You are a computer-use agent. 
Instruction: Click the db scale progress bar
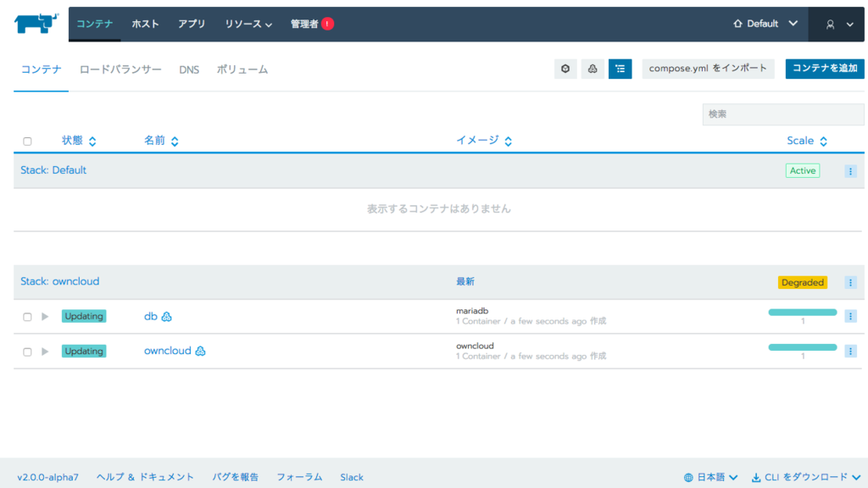[803, 313]
